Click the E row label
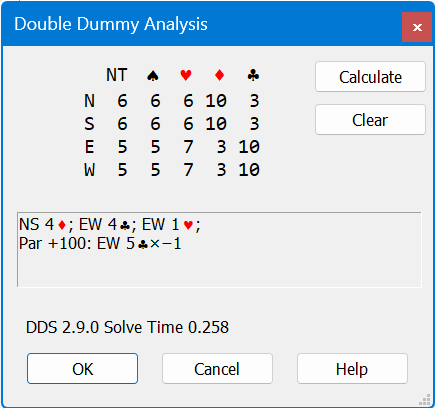The width and height of the screenshot is (435, 408). pos(89,147)
